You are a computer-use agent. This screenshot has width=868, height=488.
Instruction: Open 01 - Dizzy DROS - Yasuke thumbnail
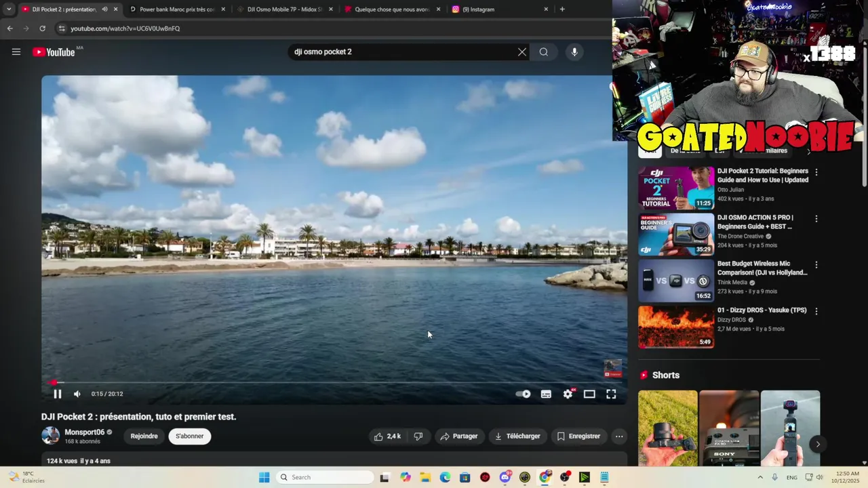(x=675, y=327)
